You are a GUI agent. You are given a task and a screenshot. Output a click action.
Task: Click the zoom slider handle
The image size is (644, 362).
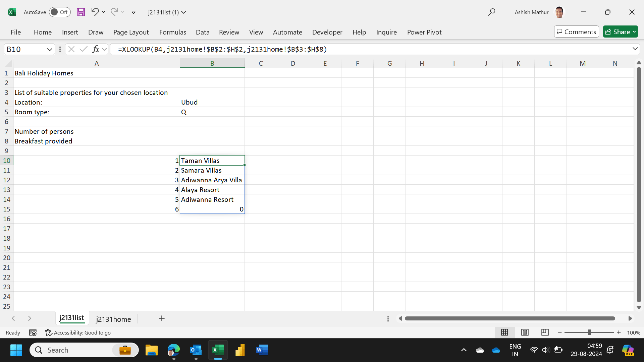589,332
